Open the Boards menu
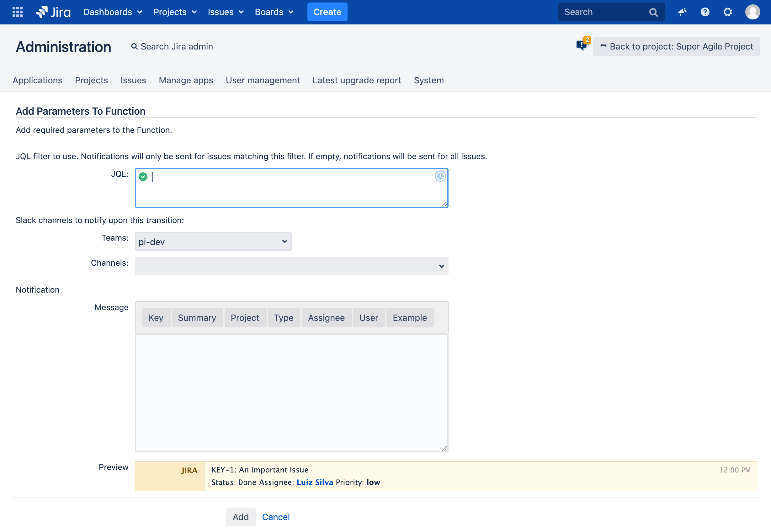The image size is (771, 532). 274,12
